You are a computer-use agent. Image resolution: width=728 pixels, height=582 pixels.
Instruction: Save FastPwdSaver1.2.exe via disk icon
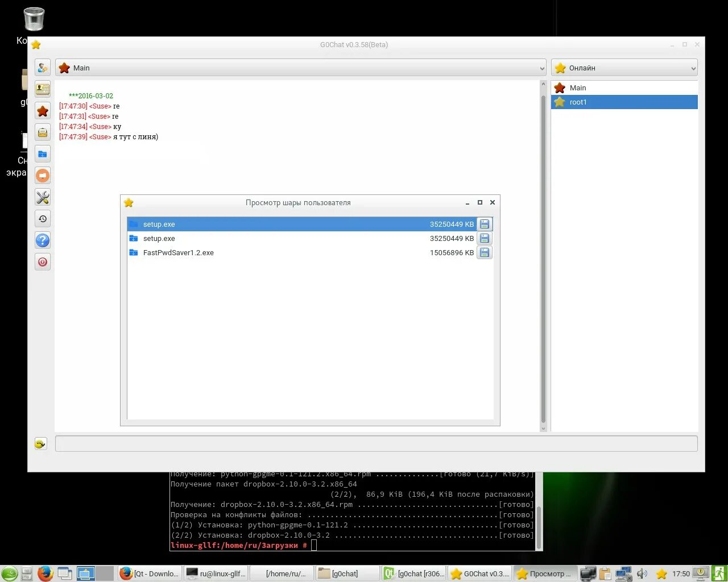coord(485,253)
